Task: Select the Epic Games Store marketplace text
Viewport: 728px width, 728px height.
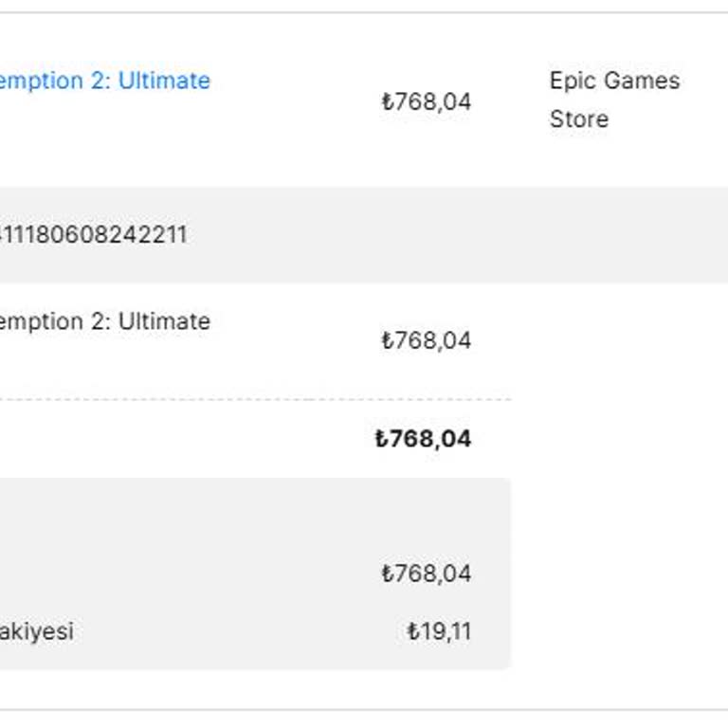Action: [614, 100]
